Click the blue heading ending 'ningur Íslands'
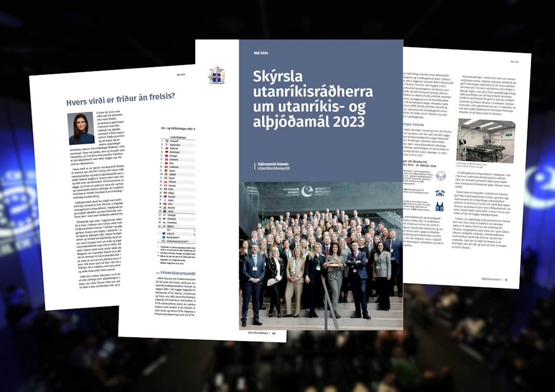 point(414,125)
